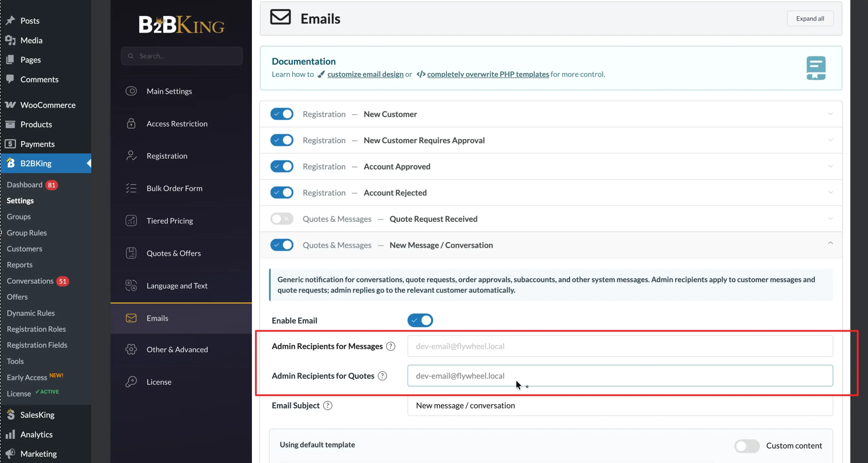The width and height of the screenshot is (868, 463).
Task: Click the Access Restriction lock icon
Action: [131, 123]
